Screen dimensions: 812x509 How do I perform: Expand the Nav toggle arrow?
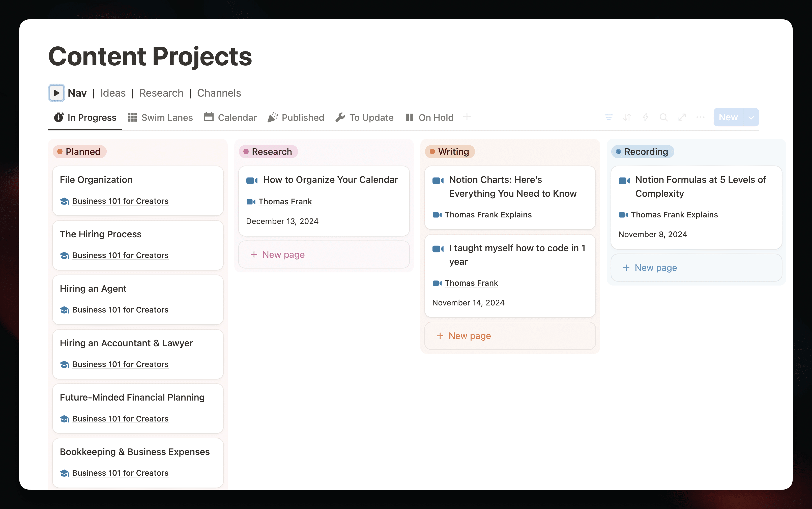coord(56,93)
